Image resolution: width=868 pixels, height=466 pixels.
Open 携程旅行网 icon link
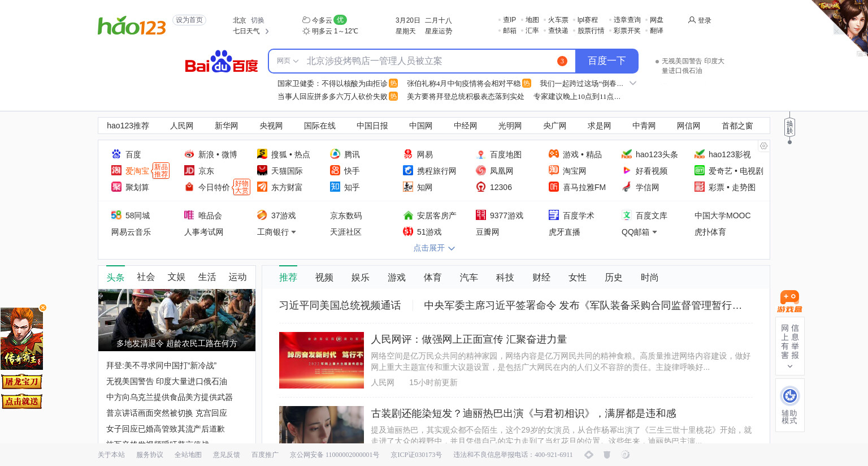pos(408,170)
